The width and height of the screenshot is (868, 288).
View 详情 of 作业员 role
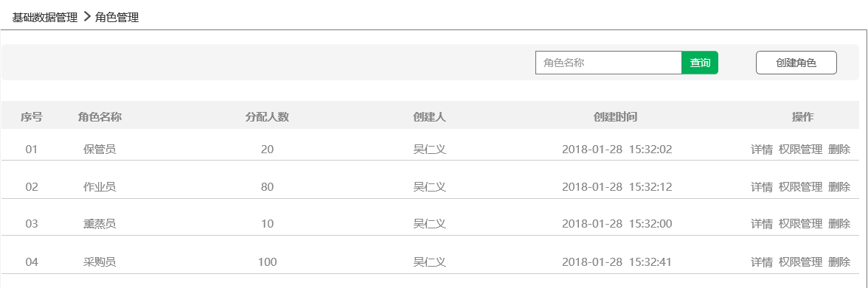tap(762, 187)
